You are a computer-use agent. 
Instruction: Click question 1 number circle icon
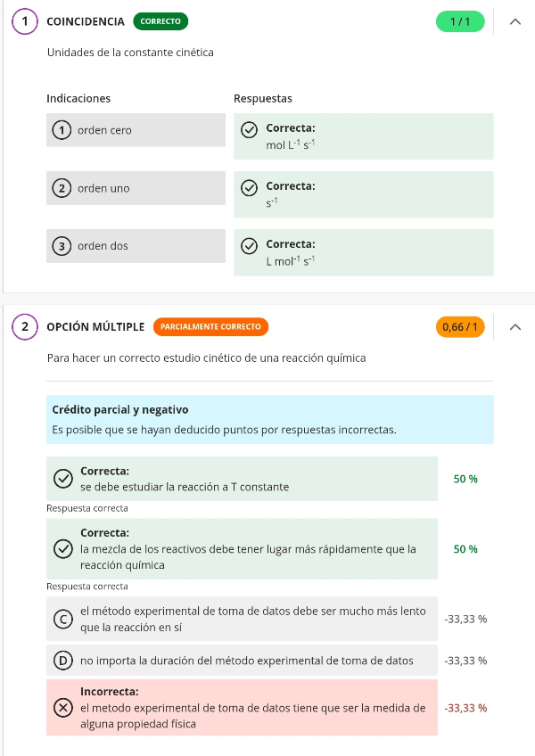pos(24,21)
